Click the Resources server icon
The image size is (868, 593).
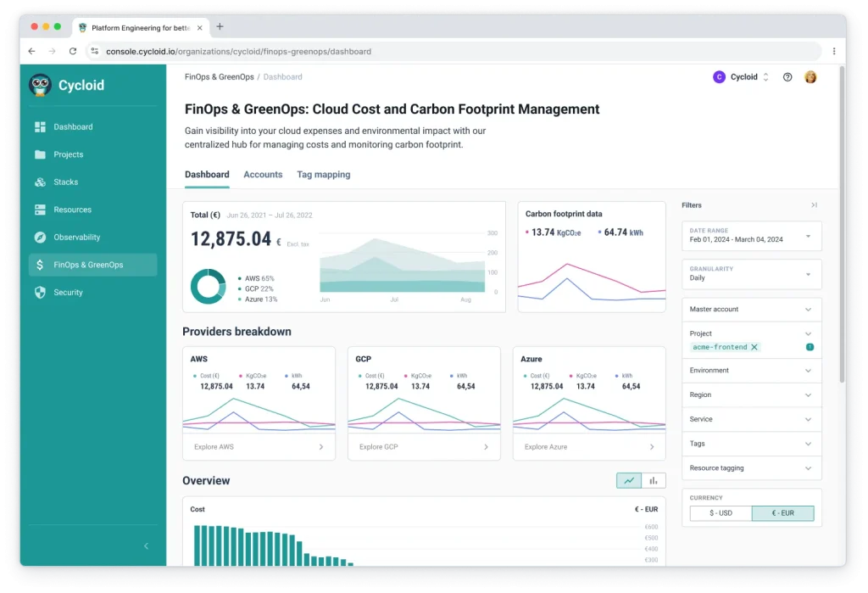pos(40,210)
